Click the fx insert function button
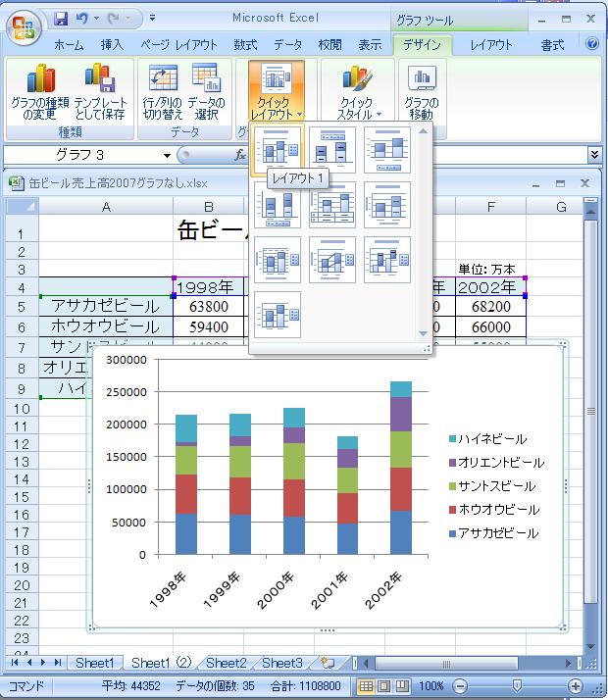This screenshot has height=700, width=608. (240, 155)
